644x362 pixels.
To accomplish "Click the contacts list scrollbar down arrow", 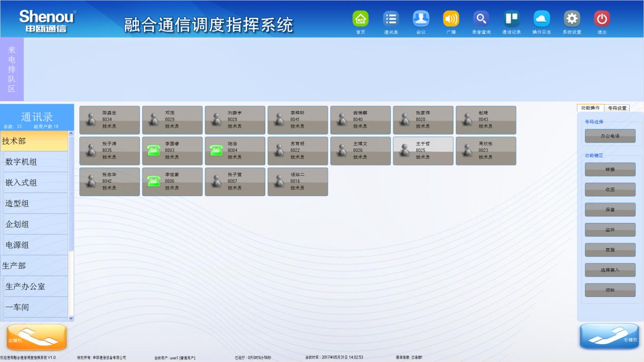I will 71,318.
